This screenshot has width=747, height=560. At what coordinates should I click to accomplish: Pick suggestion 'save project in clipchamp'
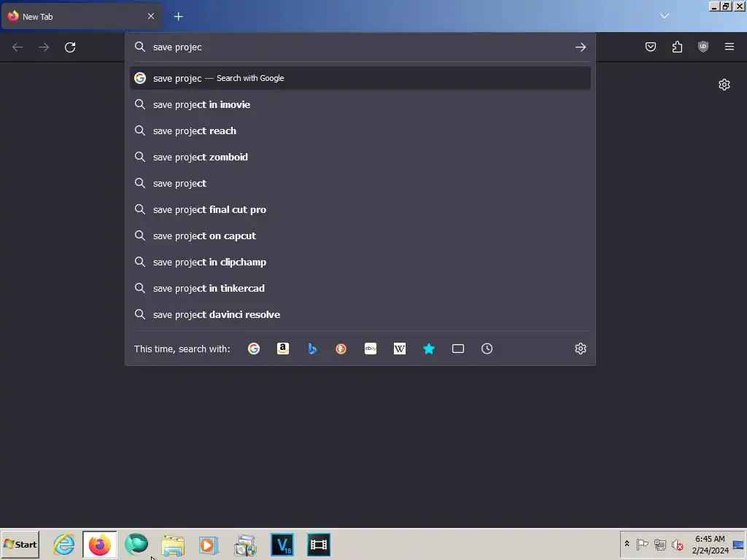pos(360,262)
